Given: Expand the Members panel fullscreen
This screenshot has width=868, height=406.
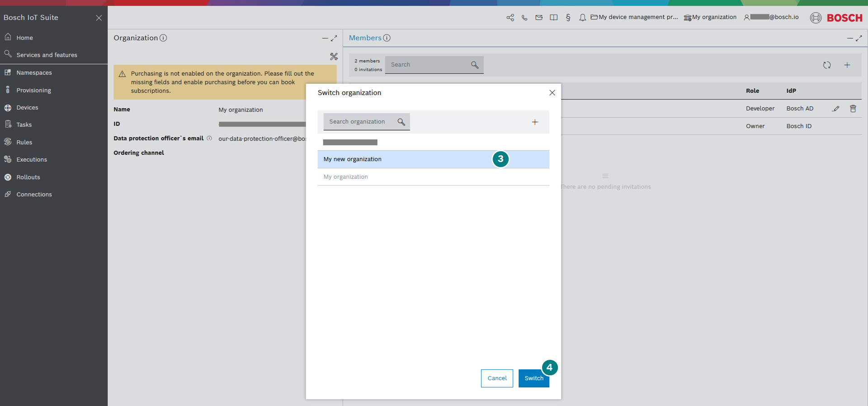Looking at the screenshot, I should pos(859,38).
